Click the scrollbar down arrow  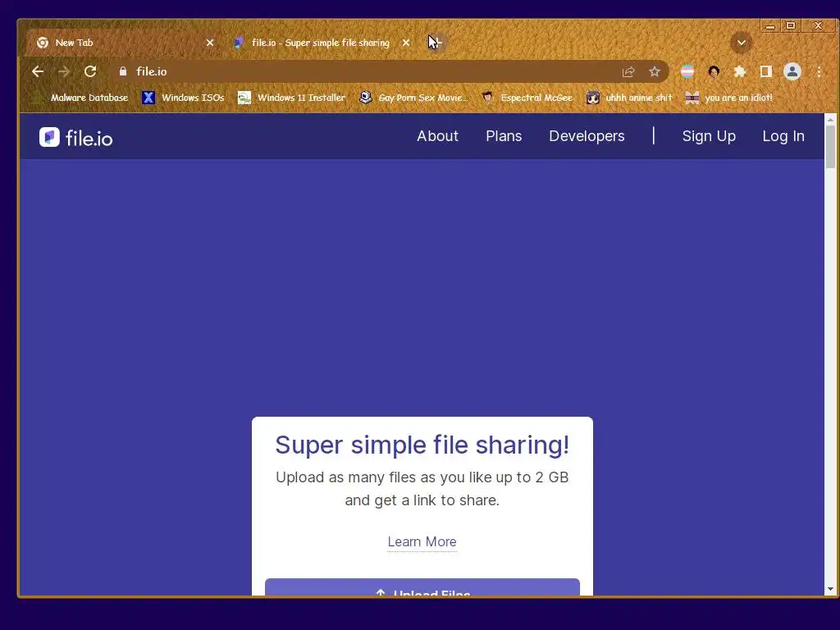(830, 589)
